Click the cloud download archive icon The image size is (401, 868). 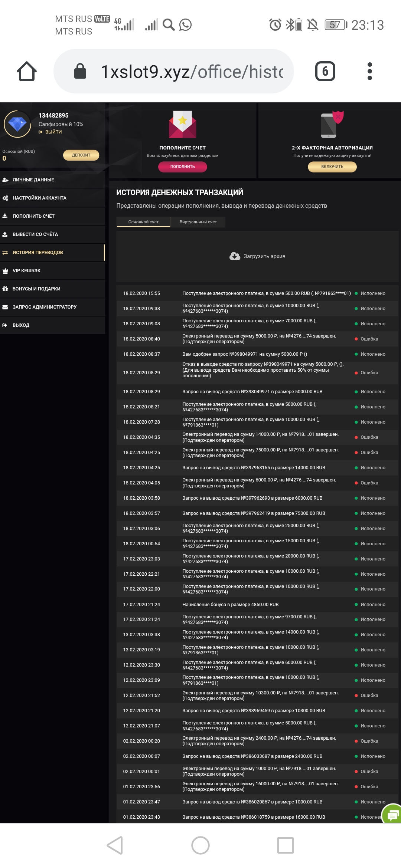235,256
